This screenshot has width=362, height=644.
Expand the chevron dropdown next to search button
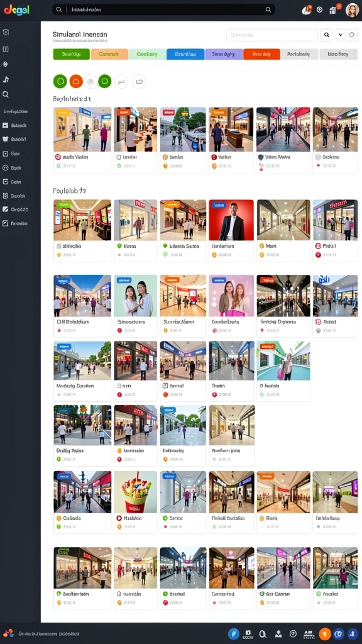coord(340,35)
